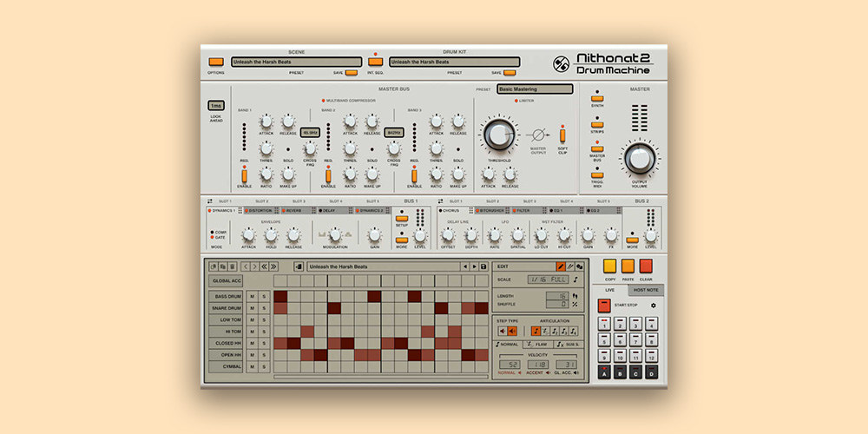Viewport: 868px width, 434px height.
Task: Open the Scale 1/16 FULL selector
Action: (x=548, y=279)
